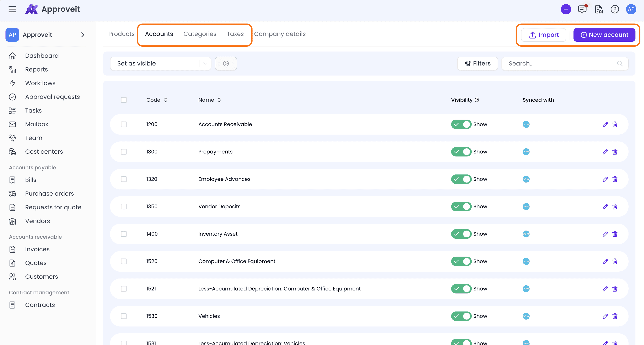Open Workflows in sidebar
644x345 pixels.
(40, 83)
